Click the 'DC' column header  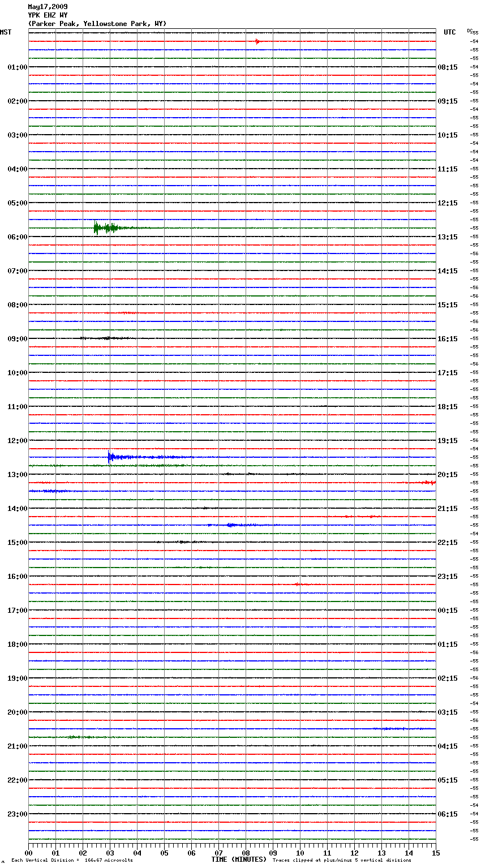[470, 31]
